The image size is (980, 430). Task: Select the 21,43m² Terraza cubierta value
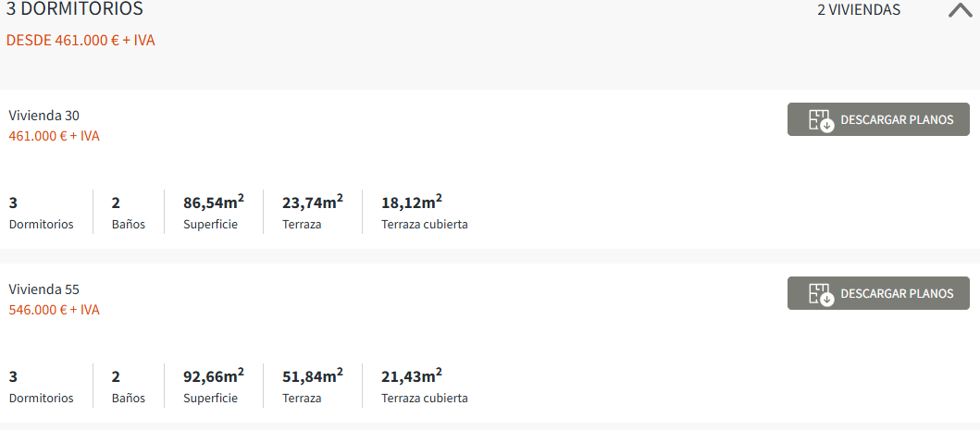click(x=411, y=376)
